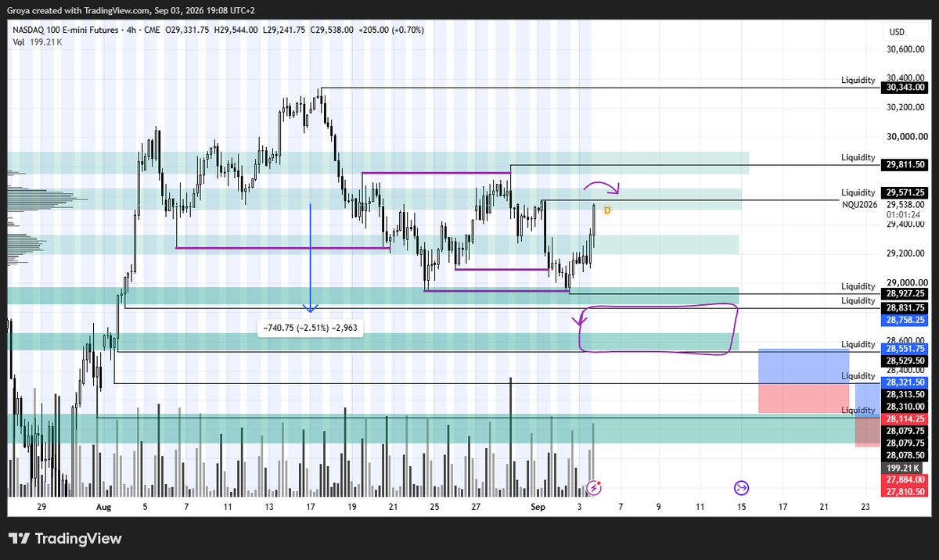Click the 29,811.50 price label
This screenshot has width=939, height=560.
905,165
